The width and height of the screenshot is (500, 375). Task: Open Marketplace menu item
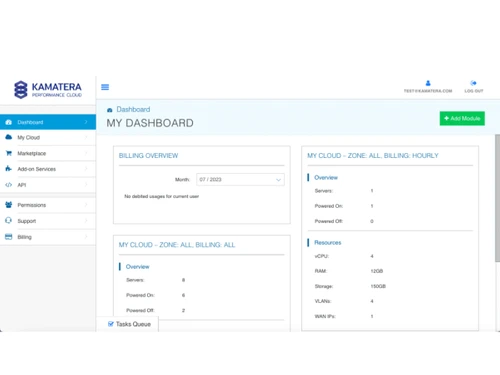click(48, 153)
